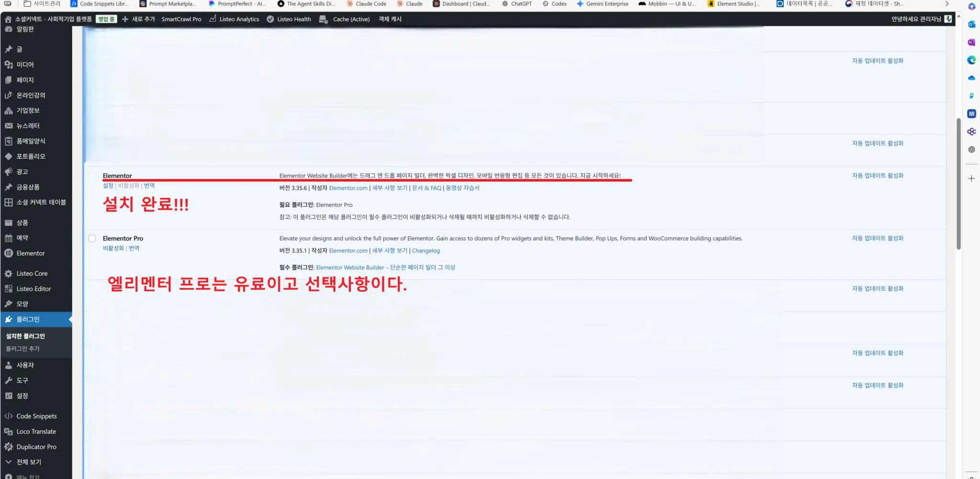Click the 광고 megaphone icon
Viewport: 980px width, 479px height.
(8, 172)
